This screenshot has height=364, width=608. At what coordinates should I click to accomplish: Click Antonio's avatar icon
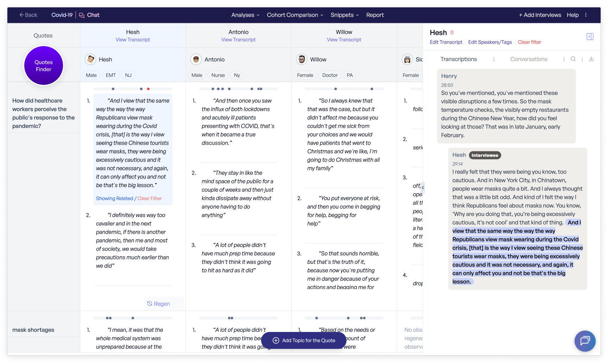196,59
